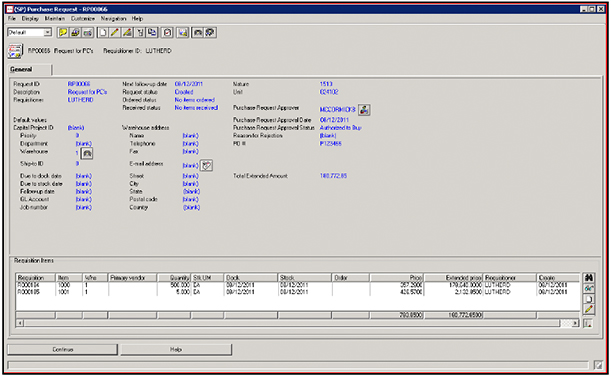Click the binoculars icon beside Requisition Items grid
611x377 pixels.
click(x=588, y=278)
